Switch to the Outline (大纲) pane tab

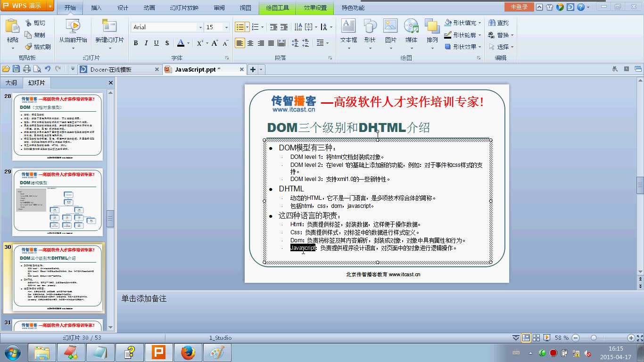point(11,83)
